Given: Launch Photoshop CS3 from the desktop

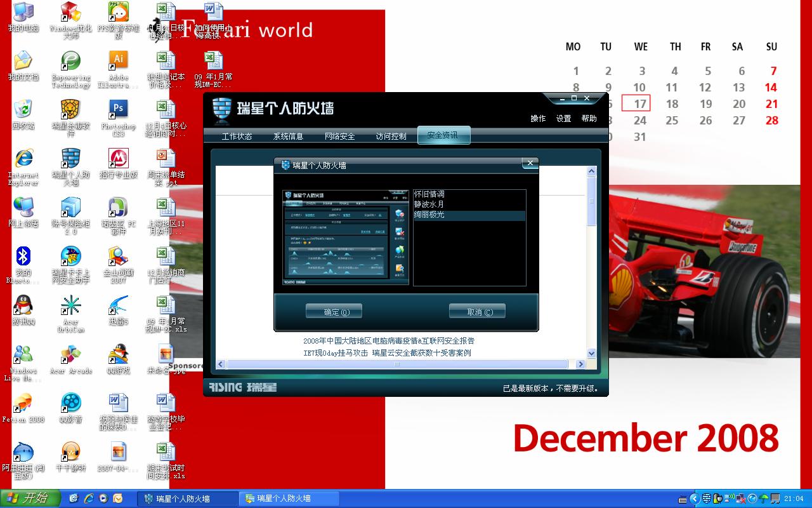Looking at the screenshot, I should click(x=118, y=118).
